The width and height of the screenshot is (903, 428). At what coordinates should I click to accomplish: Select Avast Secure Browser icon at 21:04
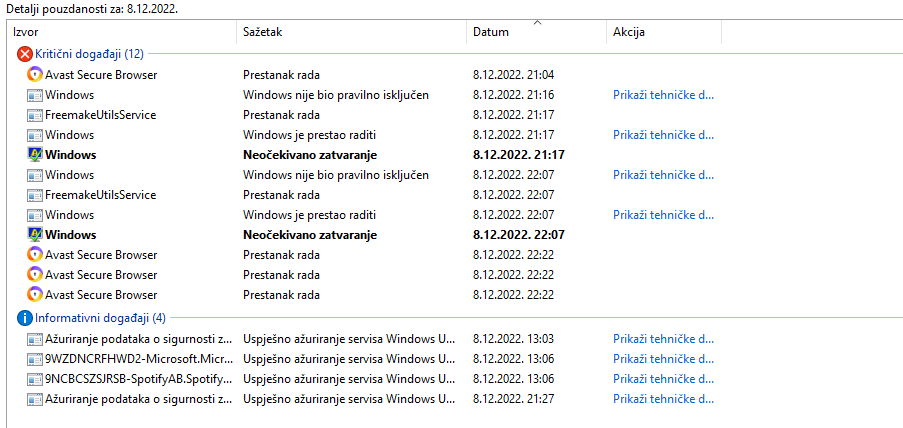point(35,74)
